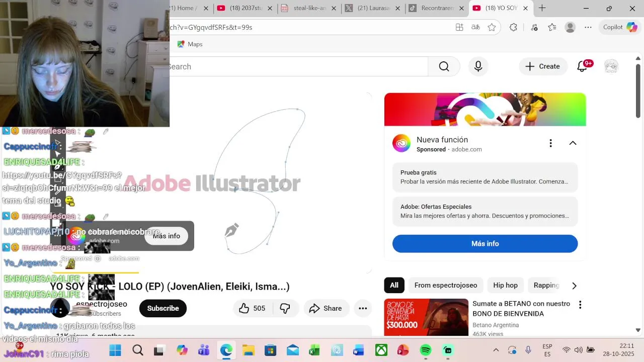Open Edge browser profile icon

click(570, 27)
